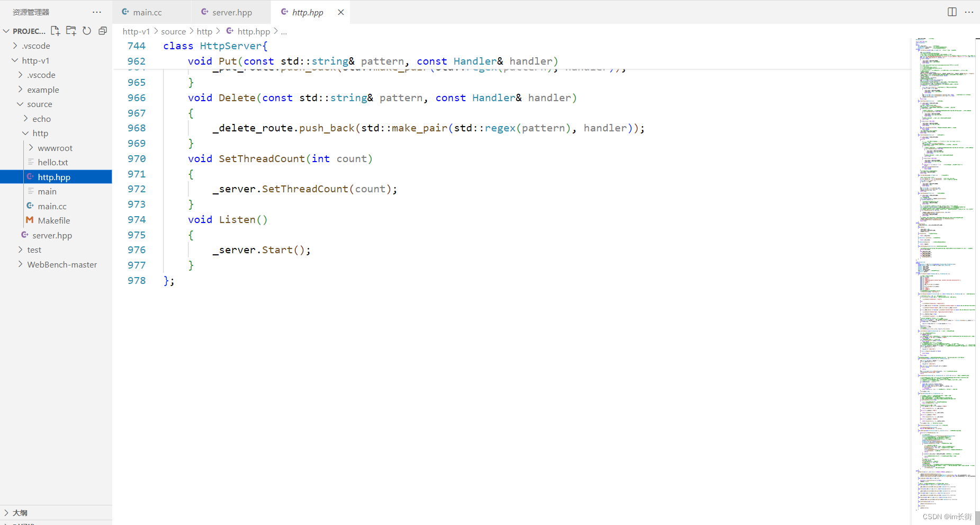Collapse the source folder
Viewport: 980px width, 525px height.
tap(21, 104)
